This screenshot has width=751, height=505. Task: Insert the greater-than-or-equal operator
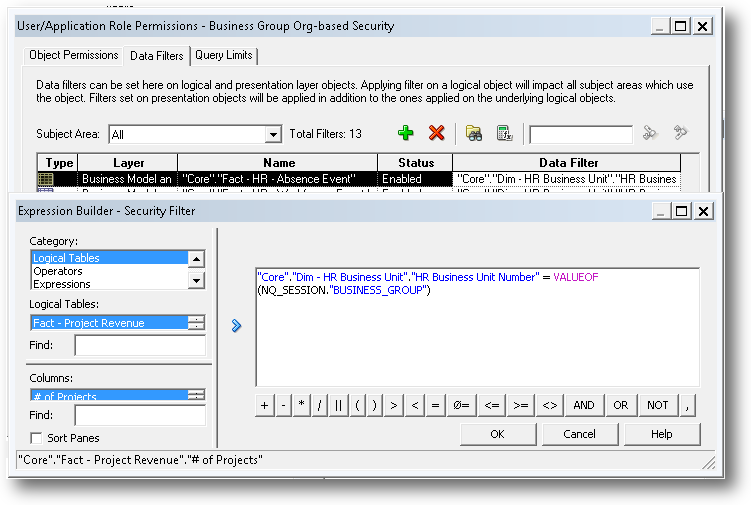[x=521, y=405]
